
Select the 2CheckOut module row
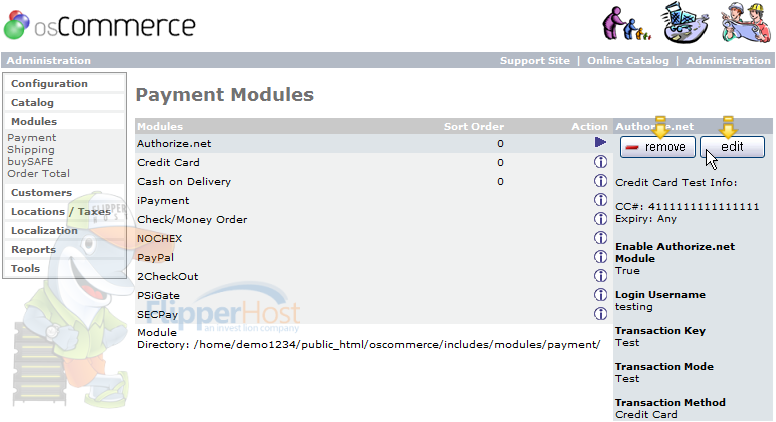pyautogui.click(x=374, y=276)
